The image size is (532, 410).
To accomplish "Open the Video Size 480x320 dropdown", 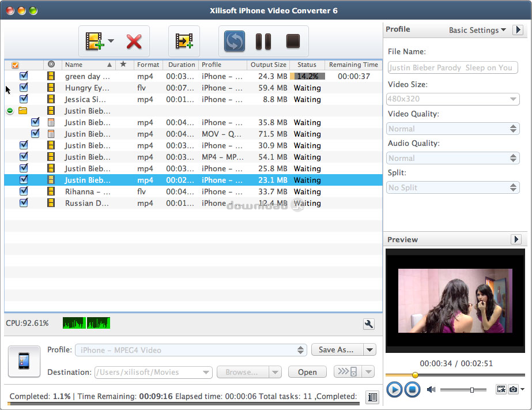I will coord(453,99).
